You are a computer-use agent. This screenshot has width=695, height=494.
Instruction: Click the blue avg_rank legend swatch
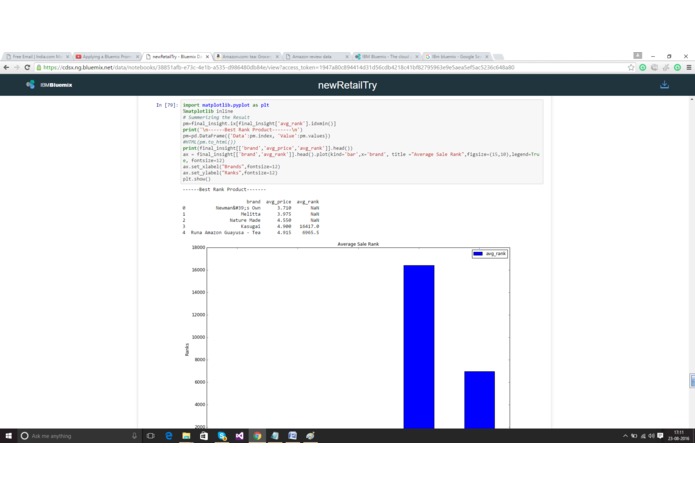[x=478, y=254]
